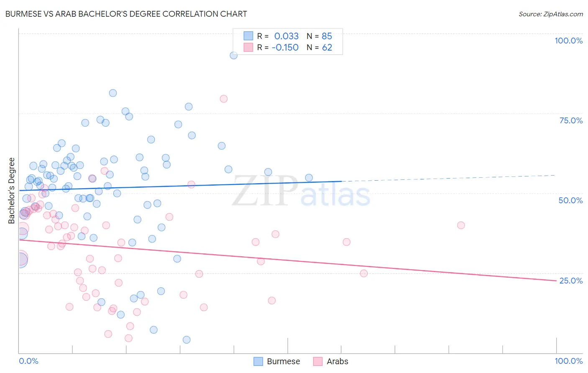This screenshot has height=373, width=588.
Task: Open the ZipAtlas.com source link
Action: click(x=551, y=14)
